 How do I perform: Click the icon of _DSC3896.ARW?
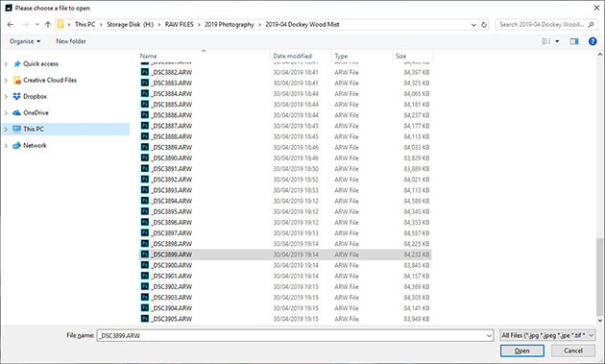pos(145,222)
